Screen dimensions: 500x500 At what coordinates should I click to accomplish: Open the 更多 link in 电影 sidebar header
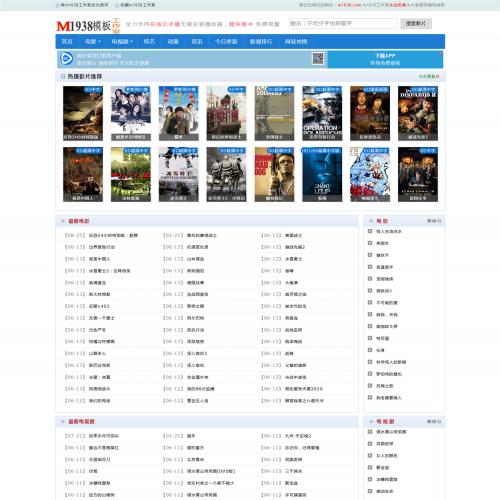pos(434,221)
